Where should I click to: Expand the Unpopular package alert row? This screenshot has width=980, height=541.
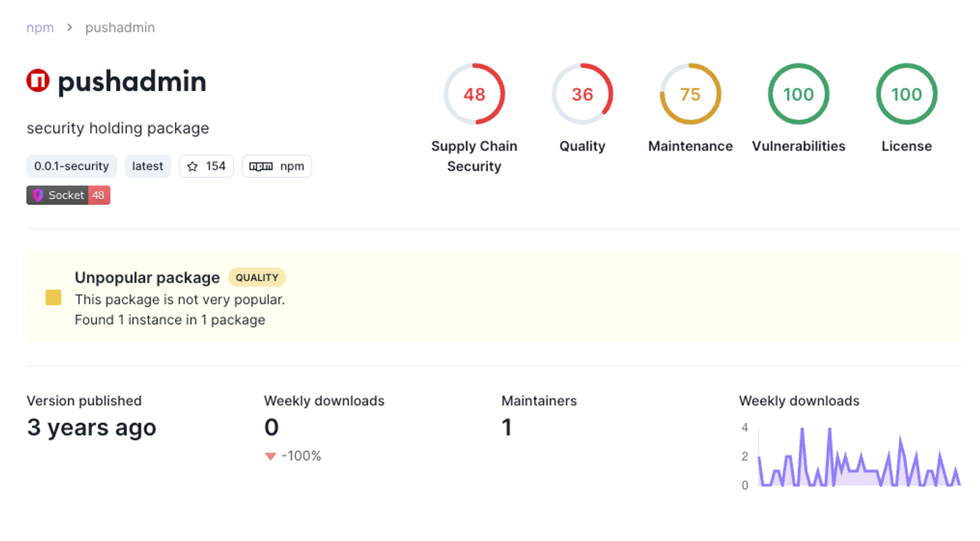(x=494, y=298)
